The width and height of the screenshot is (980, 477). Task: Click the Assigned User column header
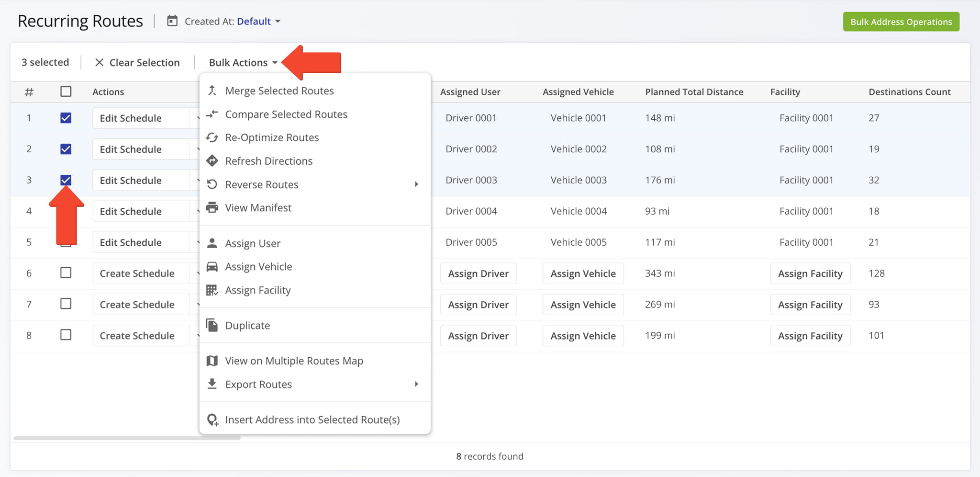coord(470,91)
